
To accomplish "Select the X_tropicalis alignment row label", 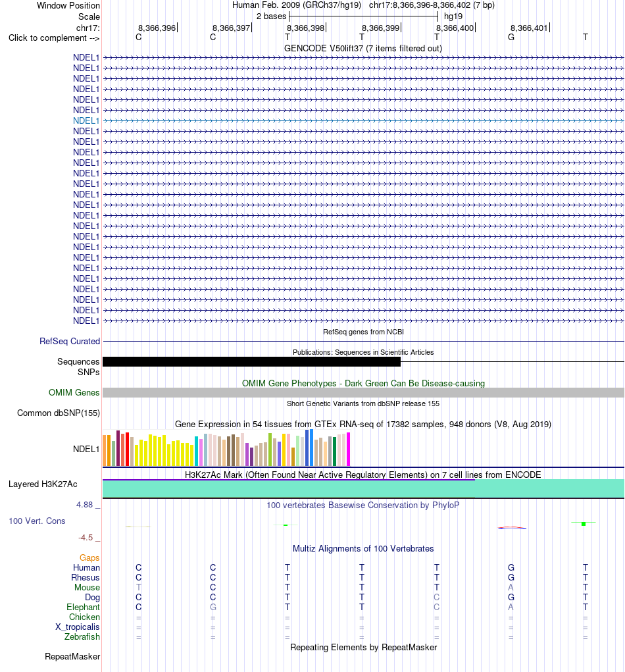I will coord(77,627).
